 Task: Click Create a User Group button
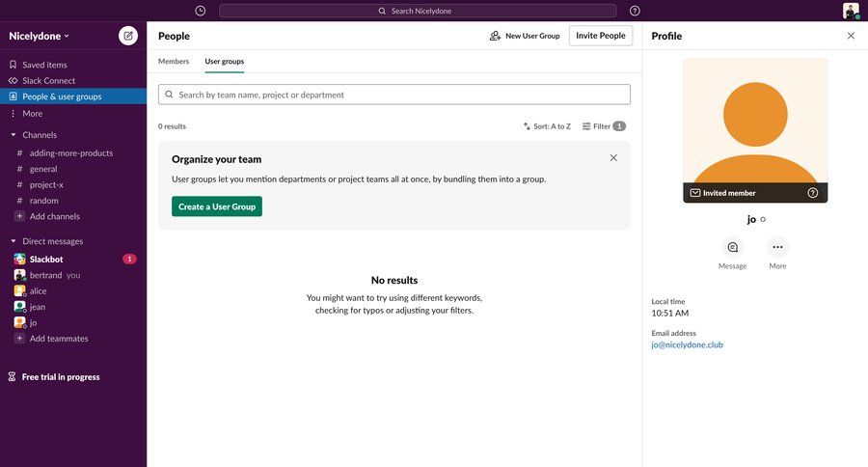pos(217,206)
